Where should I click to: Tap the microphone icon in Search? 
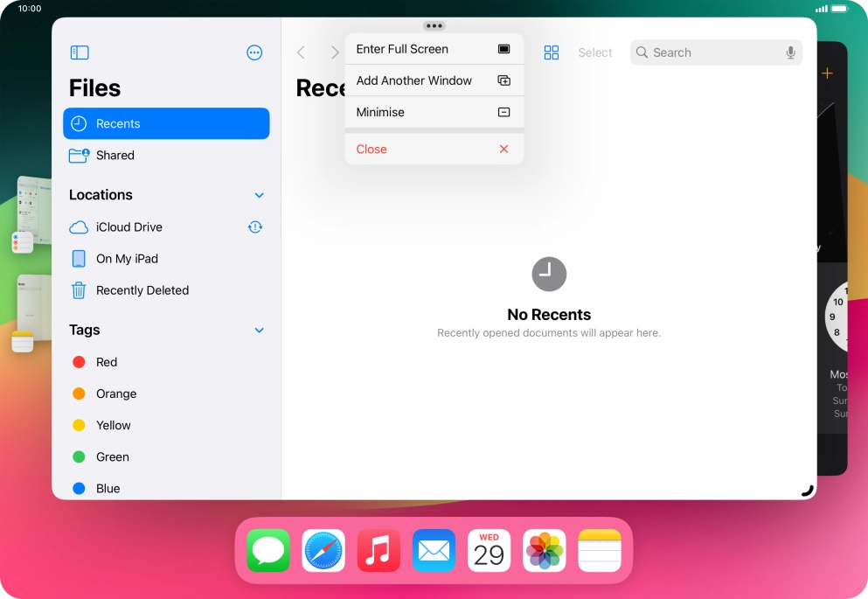pyautogui.click(x=790, y=52)
